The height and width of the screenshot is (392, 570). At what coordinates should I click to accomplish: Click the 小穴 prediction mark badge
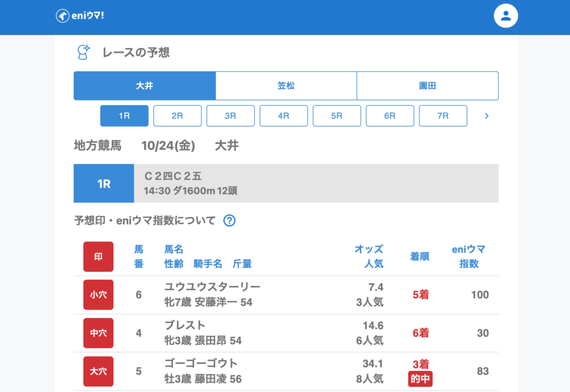99,295
